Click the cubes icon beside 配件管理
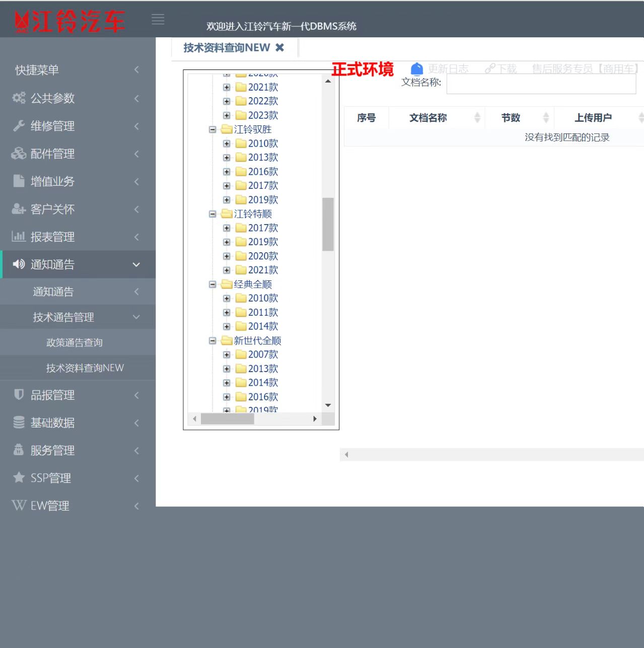Image resolution: width=644 pixels, height=648 pixels. [19, 154]
